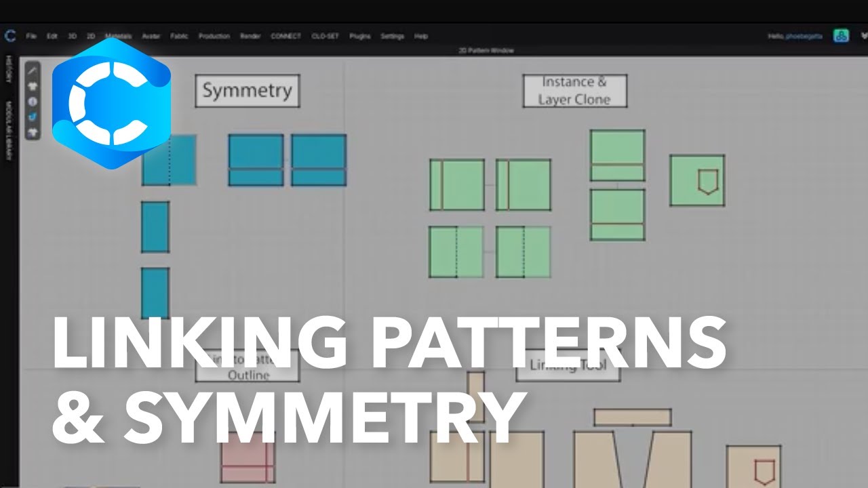This screenshot has height=488, width=868.
Task: Open the vertical MODULAR LIBRARY tab
Action: [x=9, y=131]
